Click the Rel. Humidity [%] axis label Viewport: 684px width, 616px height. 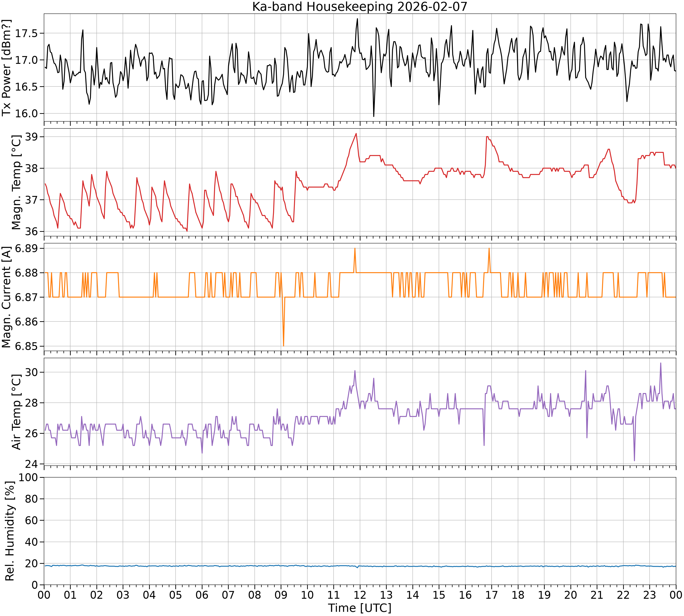[x=10, y=531]
